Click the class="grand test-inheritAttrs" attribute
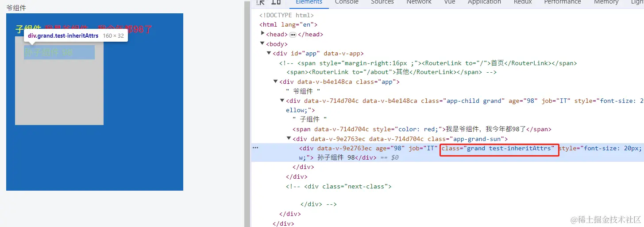The width and height of the screenshot is (644, 227). pos(498,148)
